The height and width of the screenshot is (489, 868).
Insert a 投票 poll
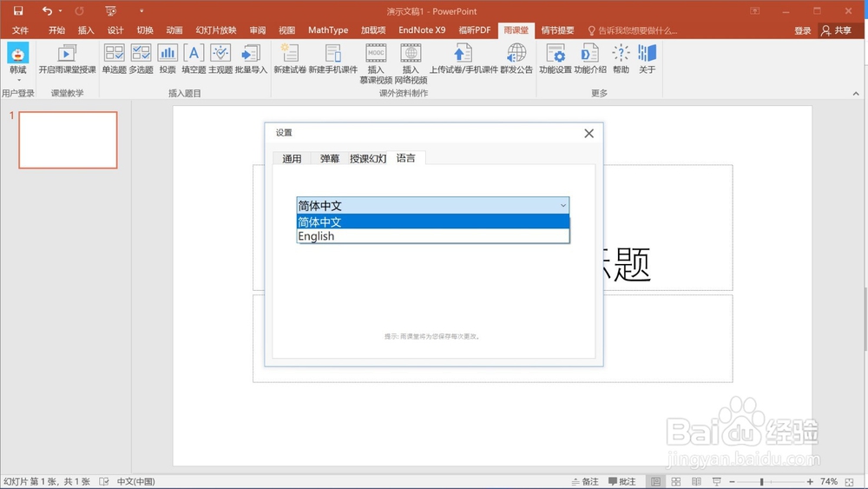tap(168, 59)
